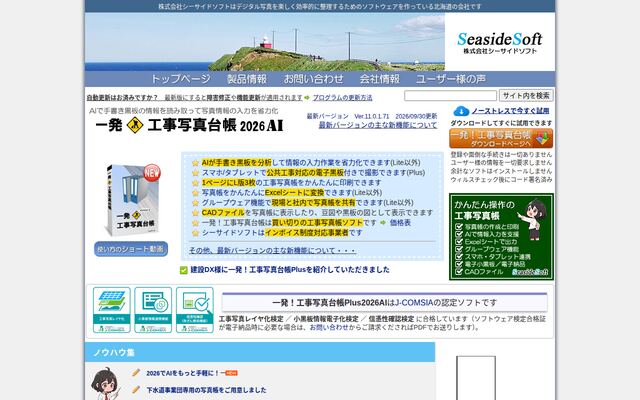Click the 自動更新はお済みですか？ text
Viewport: 640px width, 400px height.
122,98
